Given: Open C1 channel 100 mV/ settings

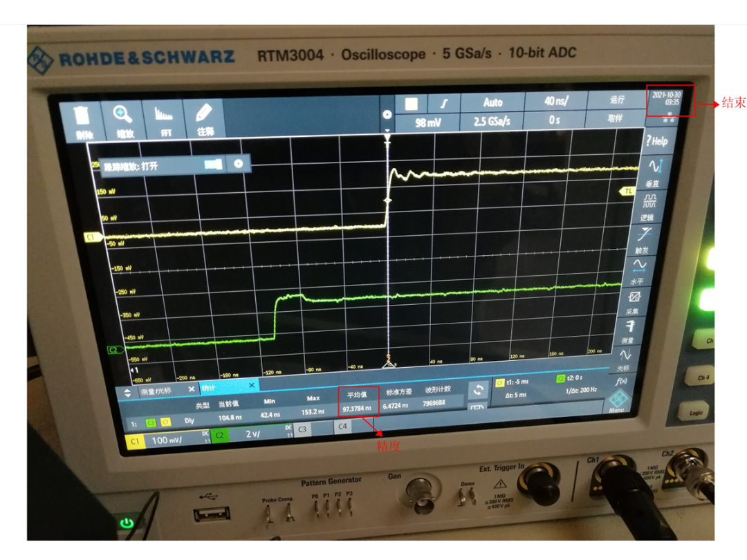Looking at the screenshot, I should pos(168,440).
